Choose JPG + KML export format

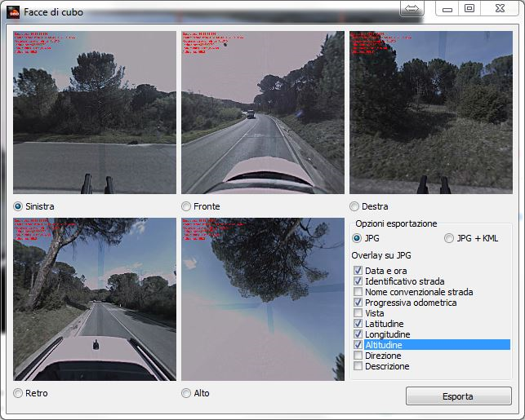448,238
